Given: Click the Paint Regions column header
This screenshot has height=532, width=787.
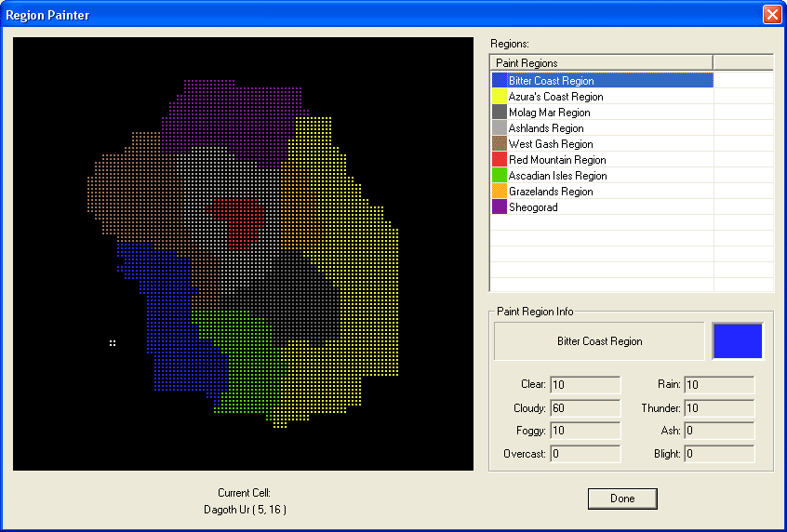Looking at the screenshot, I should (601, 62).
